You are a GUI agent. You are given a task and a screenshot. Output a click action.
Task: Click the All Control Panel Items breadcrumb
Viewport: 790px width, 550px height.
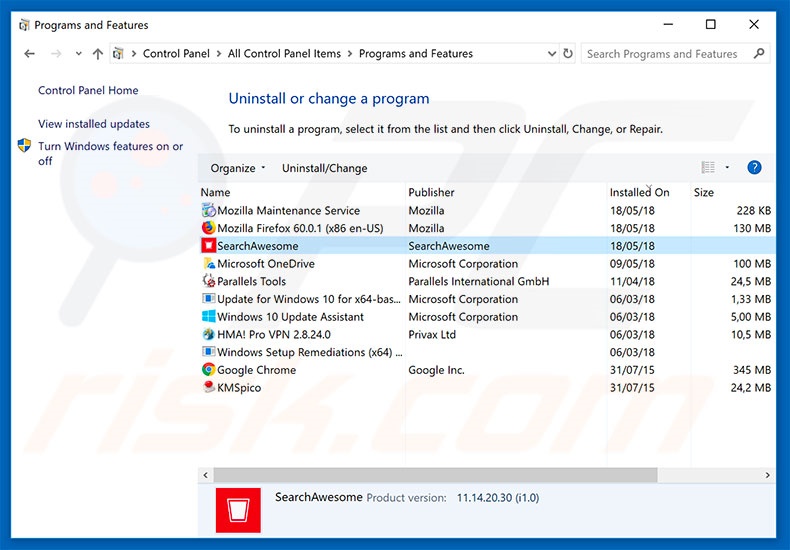click(284, 53)
